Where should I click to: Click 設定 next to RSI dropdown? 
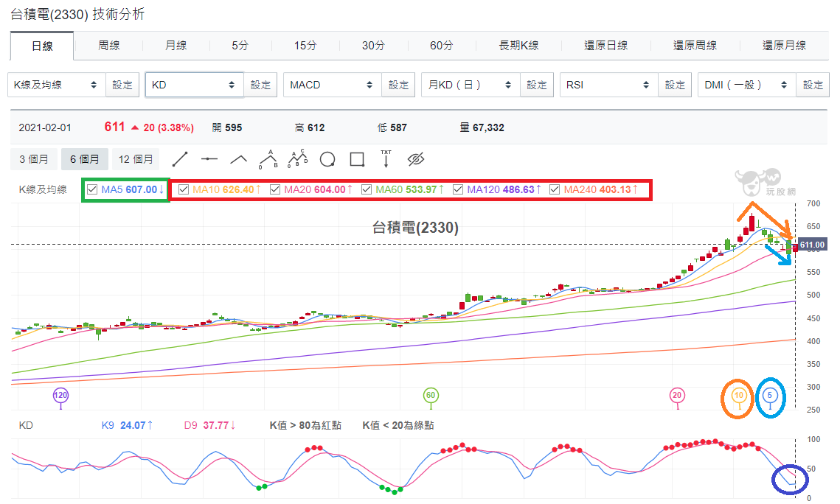(x=675, y=85)
